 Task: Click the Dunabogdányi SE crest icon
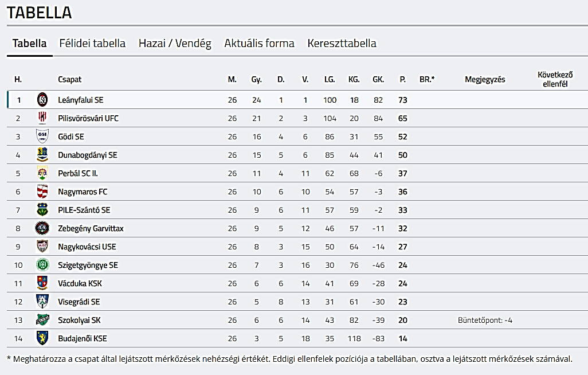click(x=42, y=155)
